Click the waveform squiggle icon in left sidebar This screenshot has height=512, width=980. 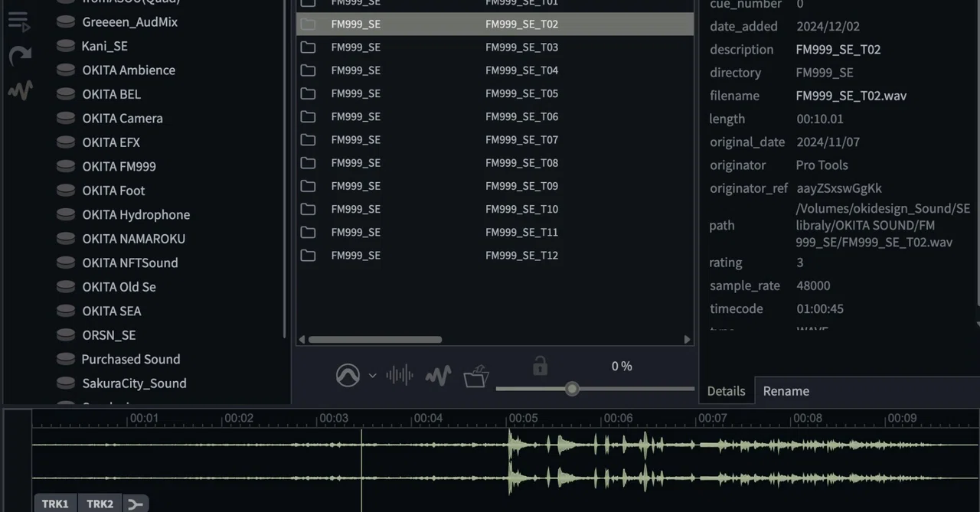pyautogui.click(x=21, y=90)
